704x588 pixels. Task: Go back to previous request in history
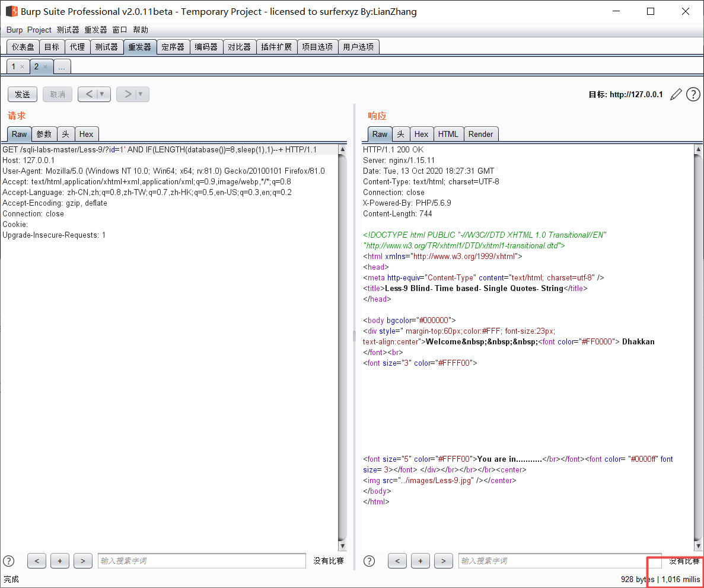tap(89, 94)
